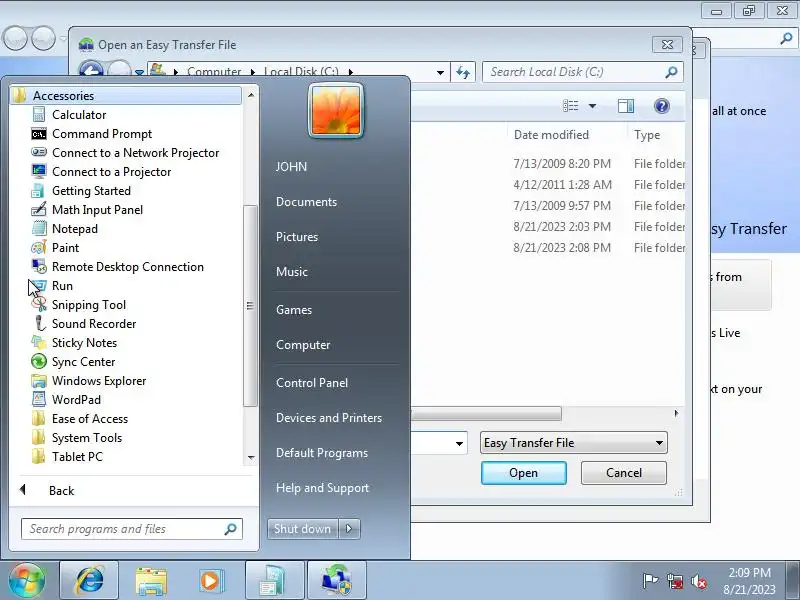Collapse the Accessories folder
800x600 pixels.
tap(126, 96)
